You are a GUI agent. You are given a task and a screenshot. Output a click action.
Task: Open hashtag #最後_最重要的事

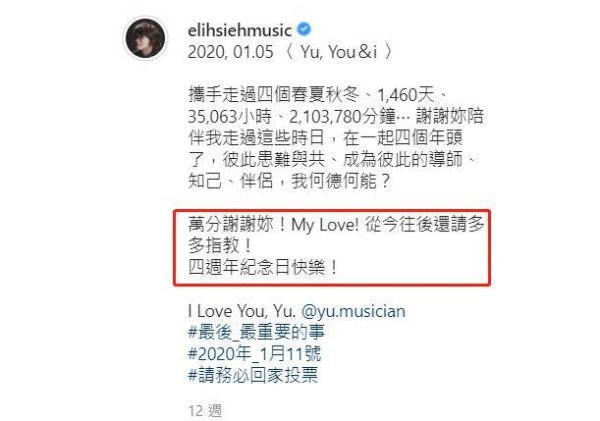(256, 332)
